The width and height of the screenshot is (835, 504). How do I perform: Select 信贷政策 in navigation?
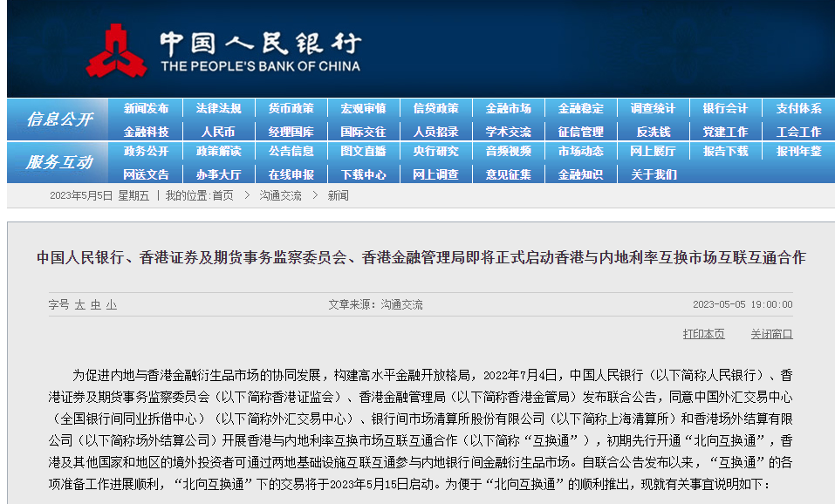coord(435,109)
